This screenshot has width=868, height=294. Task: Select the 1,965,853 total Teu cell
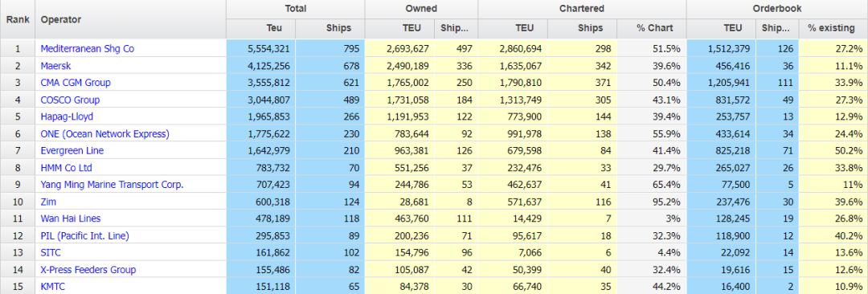260,116
